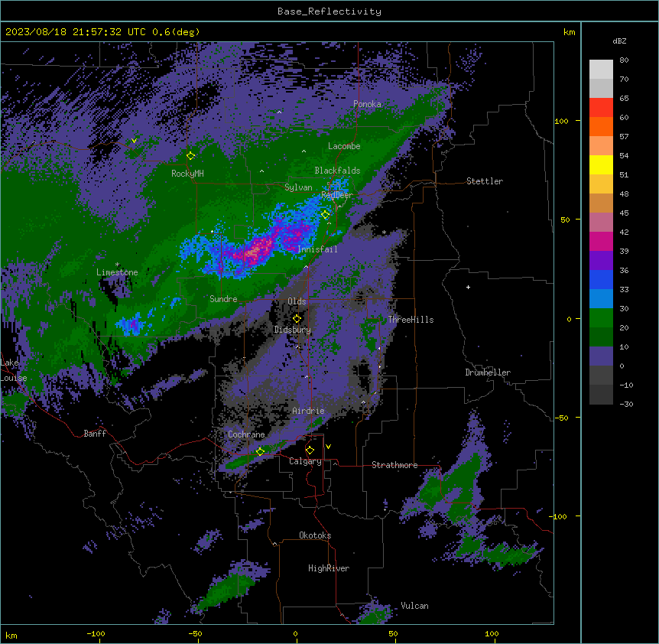Pick the red 60-65 dBZ legend swatch
This screenshot has width=659, height=644.
[601, 108]
